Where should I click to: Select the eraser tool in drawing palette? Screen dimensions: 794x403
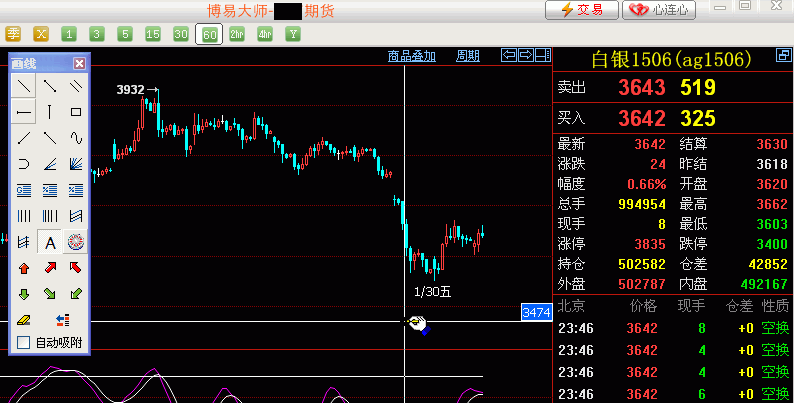[x=23, y=320]
